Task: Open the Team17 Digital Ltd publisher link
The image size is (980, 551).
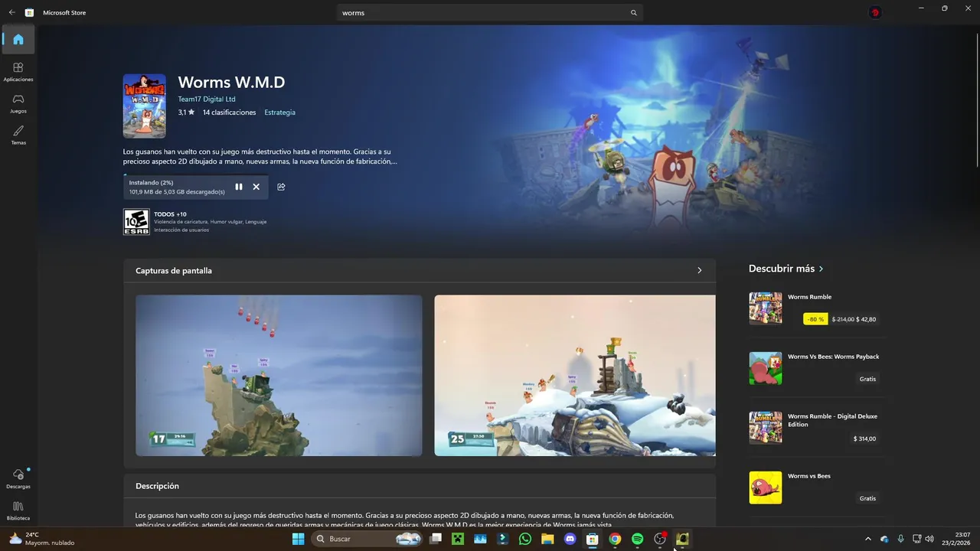Action: pyautogui.click(x=207, y=99)
